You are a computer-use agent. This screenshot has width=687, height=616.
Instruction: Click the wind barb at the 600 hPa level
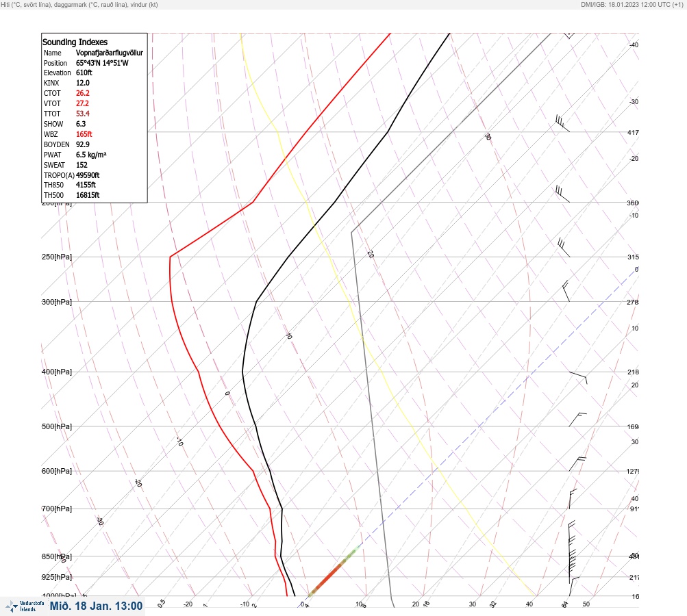577,464
